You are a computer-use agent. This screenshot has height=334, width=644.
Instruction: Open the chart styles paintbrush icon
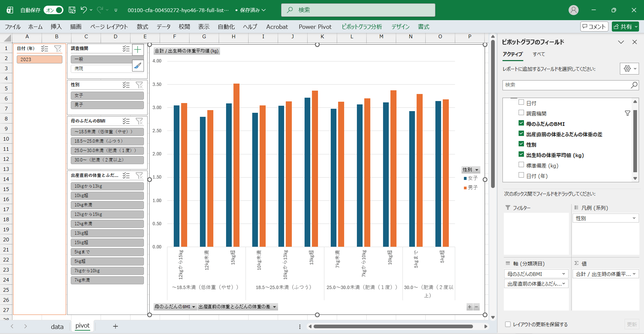[138, 66]
